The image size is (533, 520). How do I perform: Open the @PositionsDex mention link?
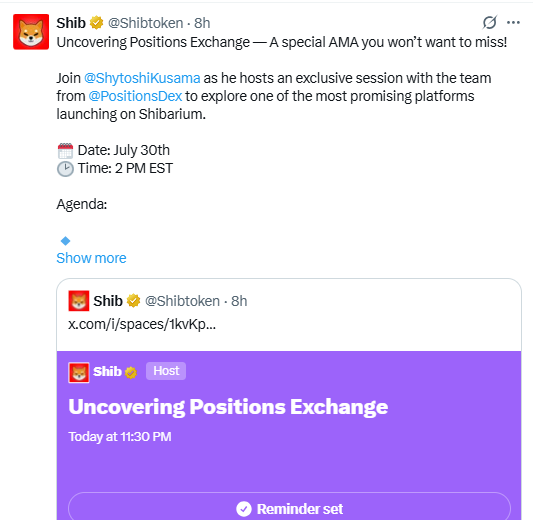click(135, 96)
